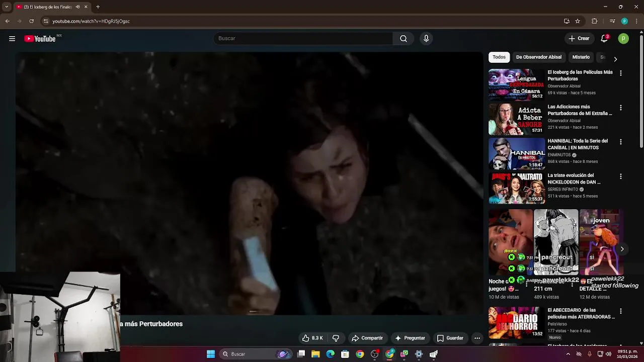Click in the YouTube Buscar search field
The image size is (644, 362).
pos(303,39)
